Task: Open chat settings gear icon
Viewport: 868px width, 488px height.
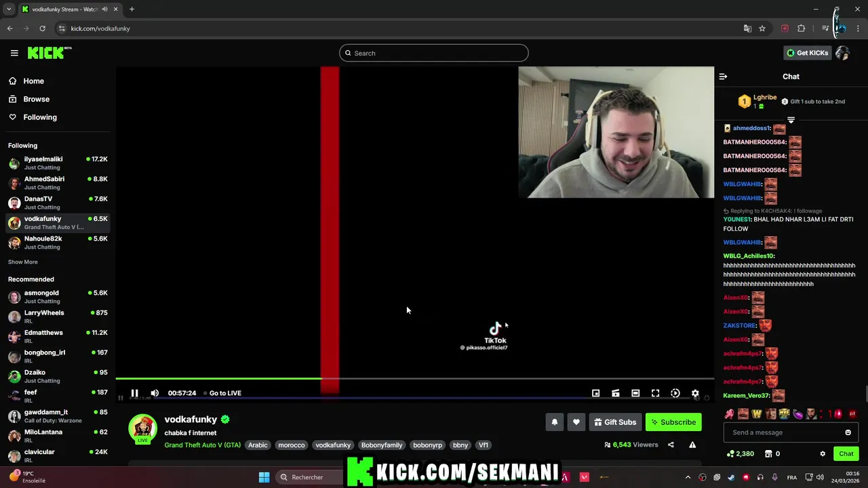Action: point(823,454)
